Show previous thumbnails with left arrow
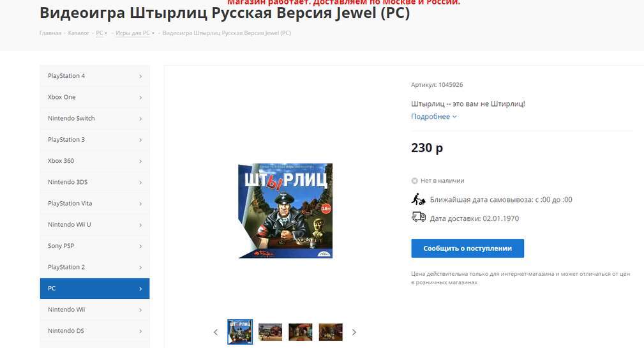 [216, 333]
